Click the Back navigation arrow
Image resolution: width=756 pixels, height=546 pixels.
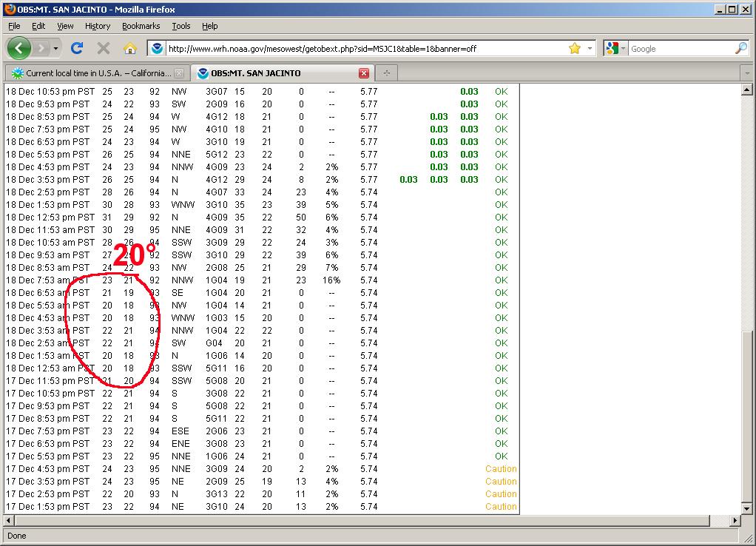coord(19,48)
